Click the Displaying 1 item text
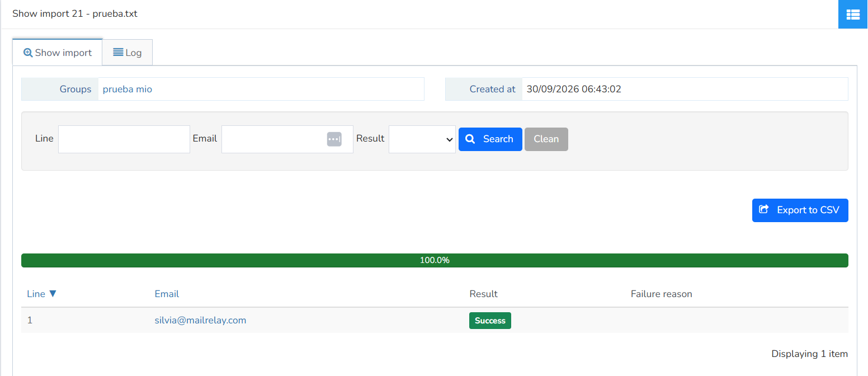Screen dimensions: 868x376 coord(810,354)
